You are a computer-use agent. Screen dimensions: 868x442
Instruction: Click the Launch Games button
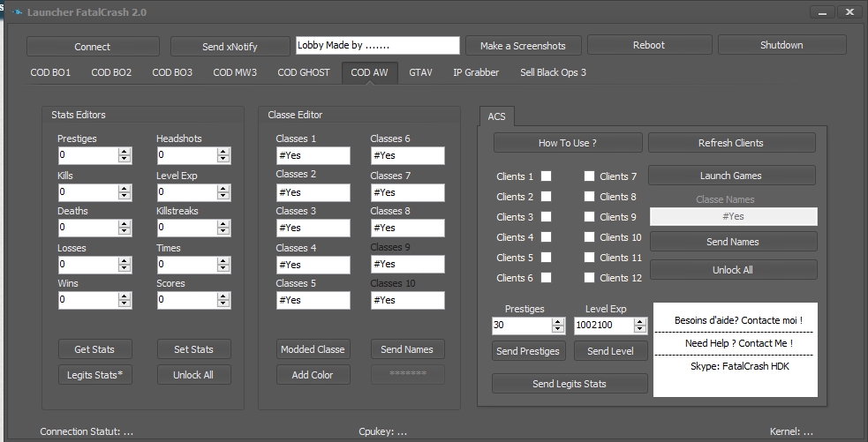coord(731,176)
